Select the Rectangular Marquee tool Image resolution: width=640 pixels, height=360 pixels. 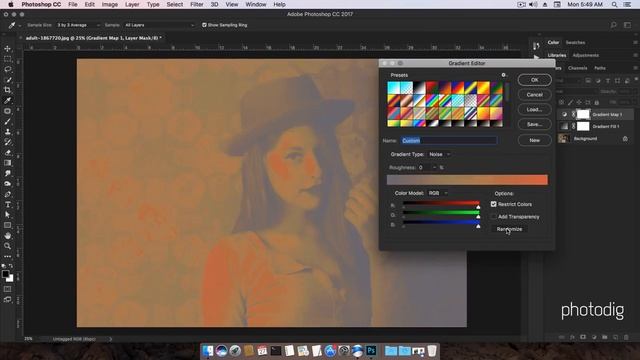pos(7,59)
